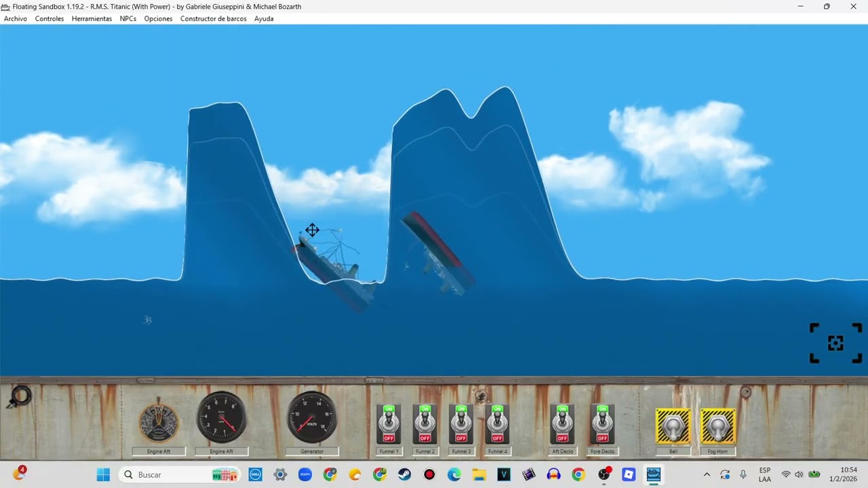This screenshot has width=868, height=488.
Task: Open OBS Studio from the taskbar
Action: [604, 474]
